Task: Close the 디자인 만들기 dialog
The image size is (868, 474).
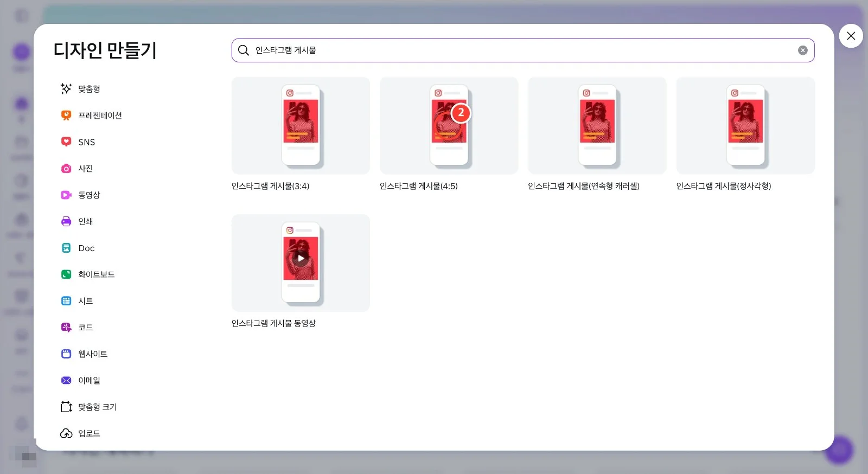Action: (x=851, y=36)
